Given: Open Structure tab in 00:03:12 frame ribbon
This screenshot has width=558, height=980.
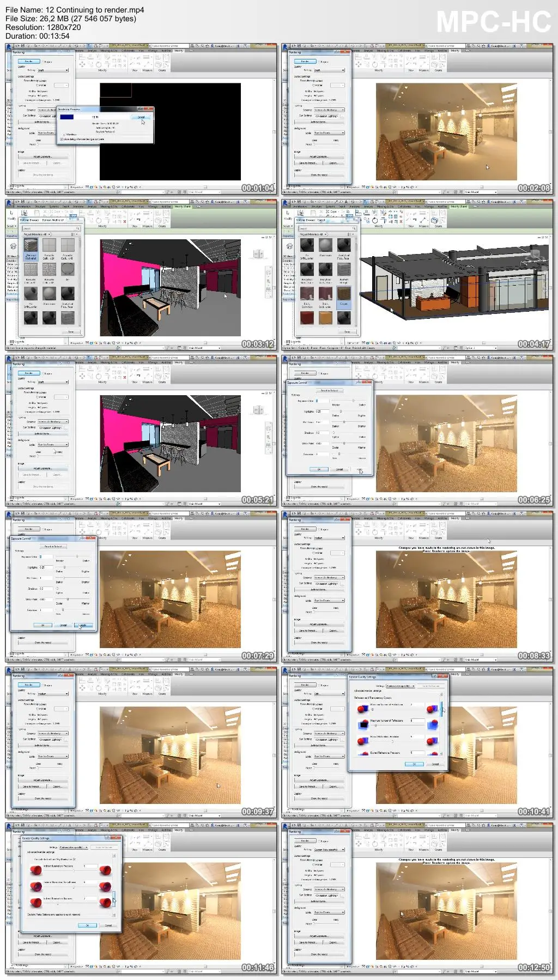Looking at the screenshot, I should coord(40,207).
